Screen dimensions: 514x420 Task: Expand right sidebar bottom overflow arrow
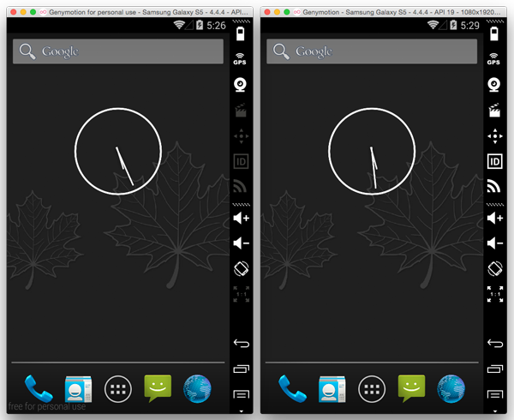[x=495, y=411]
